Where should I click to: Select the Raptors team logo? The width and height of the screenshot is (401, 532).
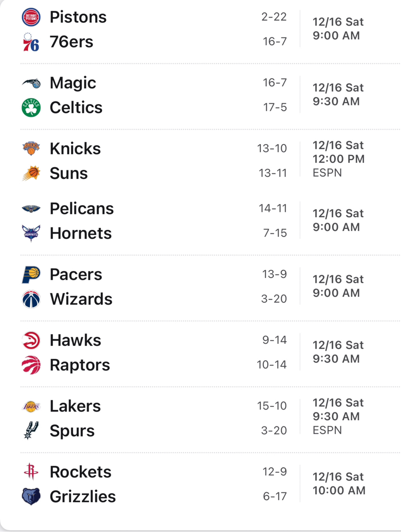click(x=31, y=365)
